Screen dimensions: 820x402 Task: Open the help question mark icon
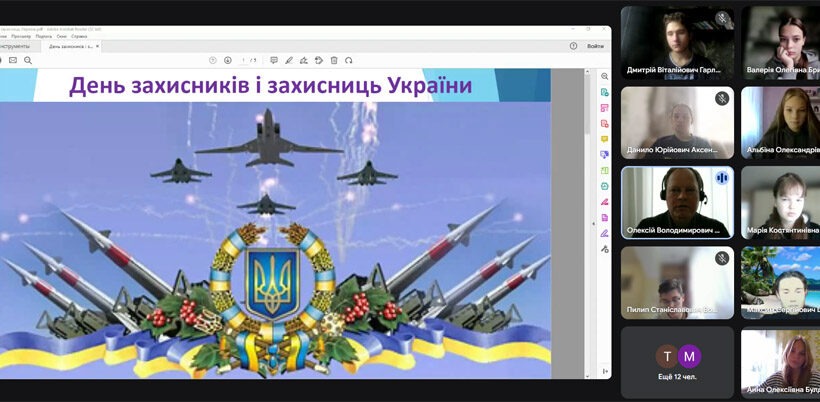click(573, 45)
